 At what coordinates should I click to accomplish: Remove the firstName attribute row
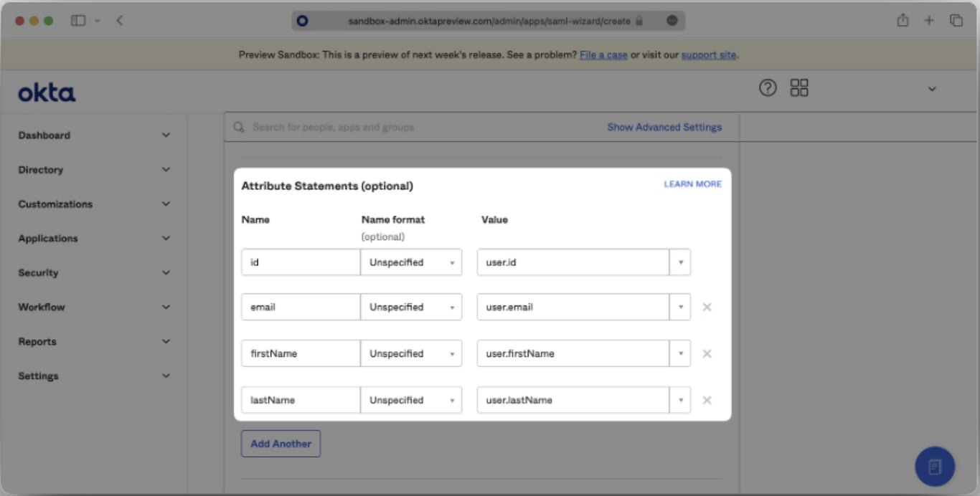tap(707, 353)
